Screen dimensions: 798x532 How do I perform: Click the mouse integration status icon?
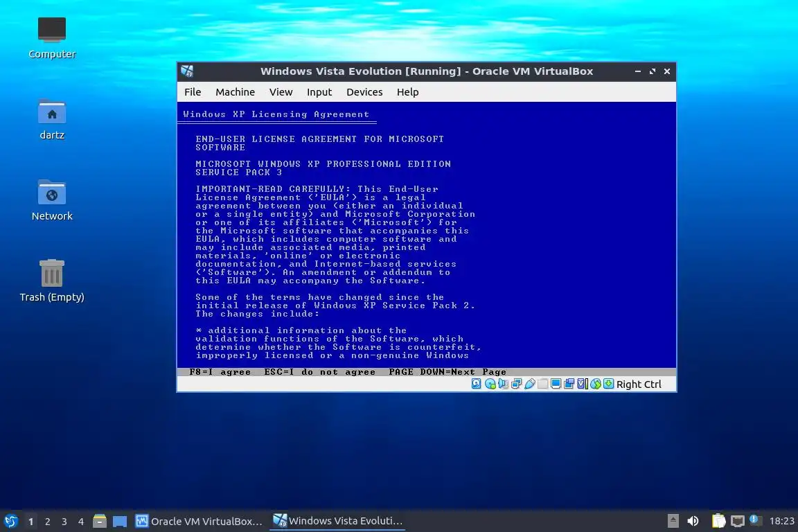click(x=596, y=384)
